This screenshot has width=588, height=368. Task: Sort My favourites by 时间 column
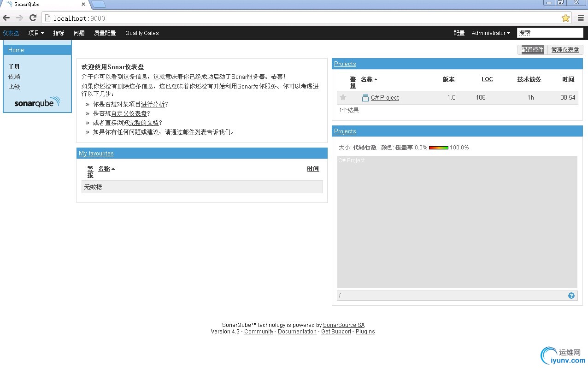coord(313,169)
